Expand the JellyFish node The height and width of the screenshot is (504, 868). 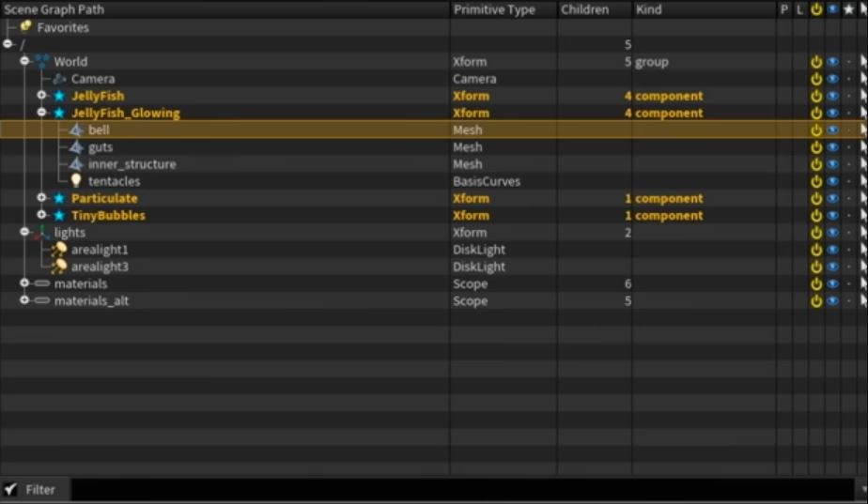coord(41,95)
